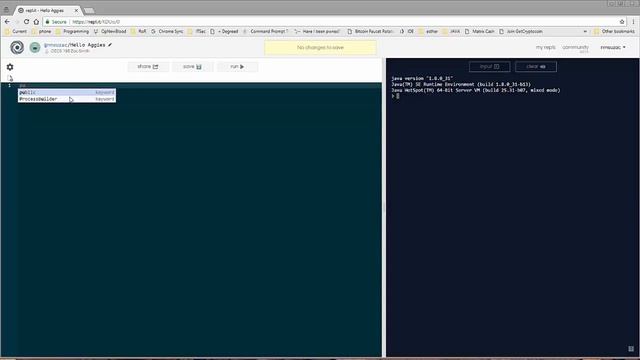Screen dimensions: 640x360
Task: Open the community link
Action: coord(575,47)
